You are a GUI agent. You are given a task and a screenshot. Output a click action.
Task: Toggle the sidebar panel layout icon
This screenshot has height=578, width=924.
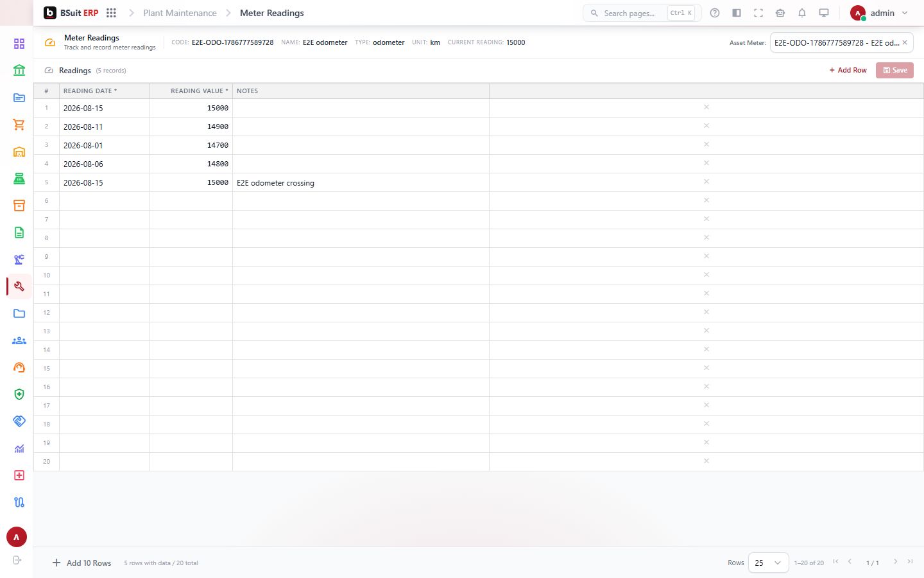[737, 13]
